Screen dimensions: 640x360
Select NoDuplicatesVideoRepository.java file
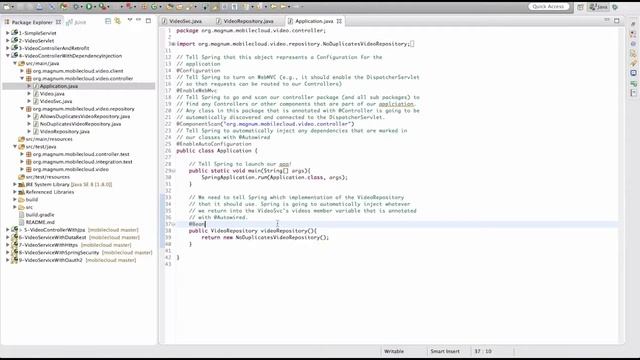click(x=80, y=124)
